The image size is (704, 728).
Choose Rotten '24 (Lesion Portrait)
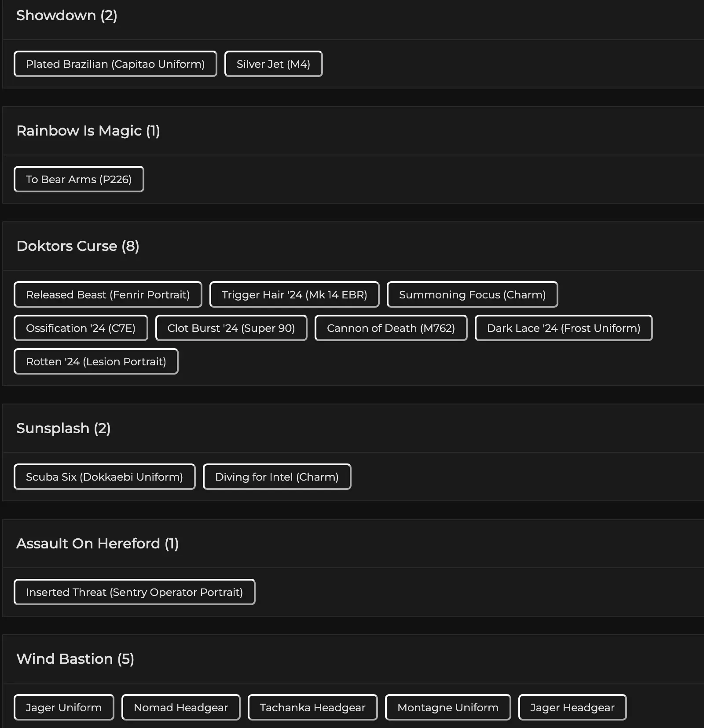pyautogui.click(x=96, y=362)
